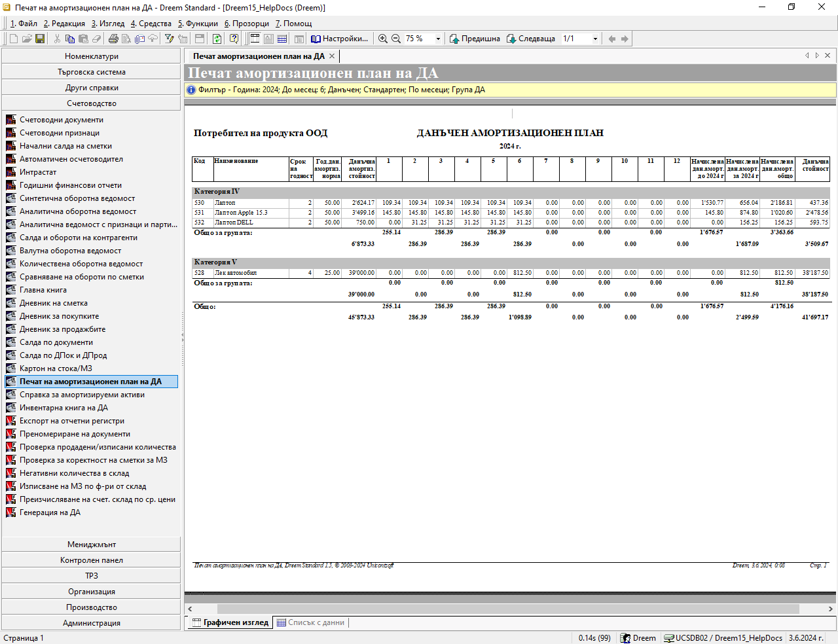Screen dimensions: 838x644
Task: Click the horizontal scrollbar under the report
Action: point(507,609)
